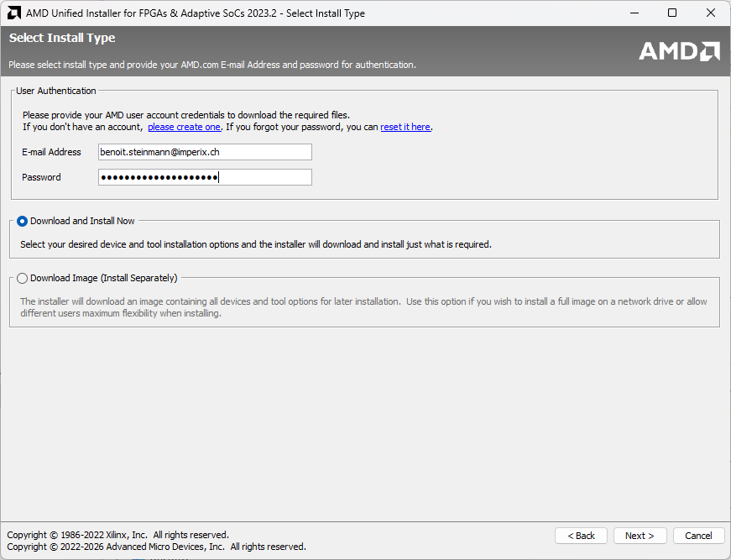Select Download Image (Install Separately) option
This screenshot has height=560, width=731.
click(x=22, y=278)
